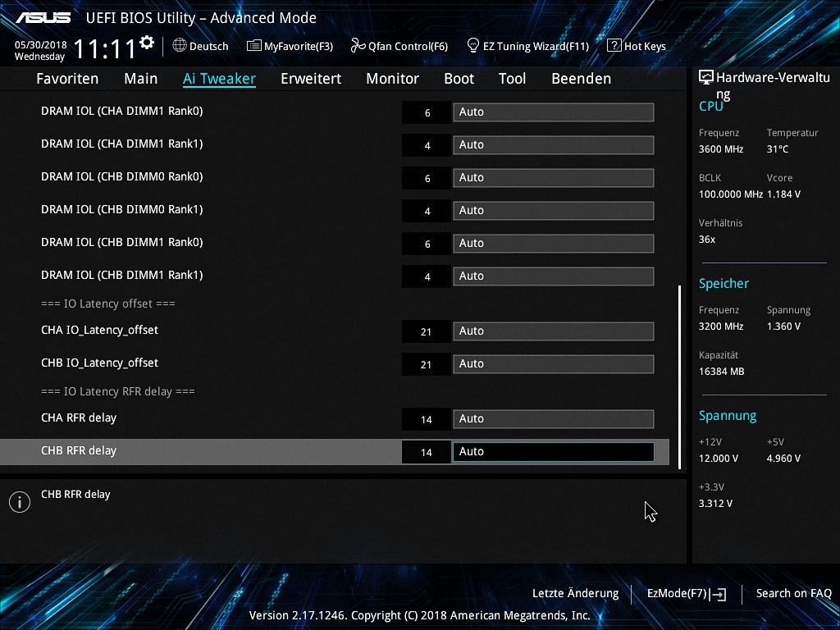Image resolution: width=840 pixels, height=630 pixels.
Task: Click the info icon in help area
Action: (x=20, y=502)
